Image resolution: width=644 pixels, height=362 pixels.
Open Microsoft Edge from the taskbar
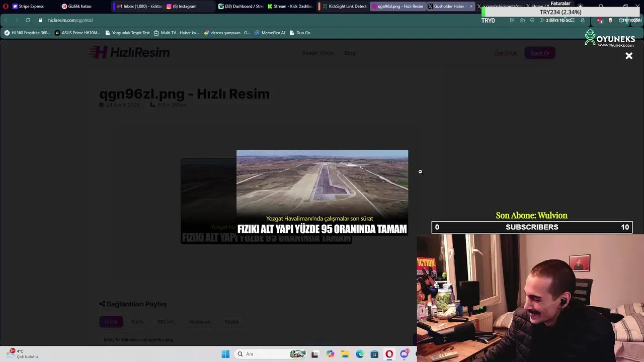click(360, 354)
